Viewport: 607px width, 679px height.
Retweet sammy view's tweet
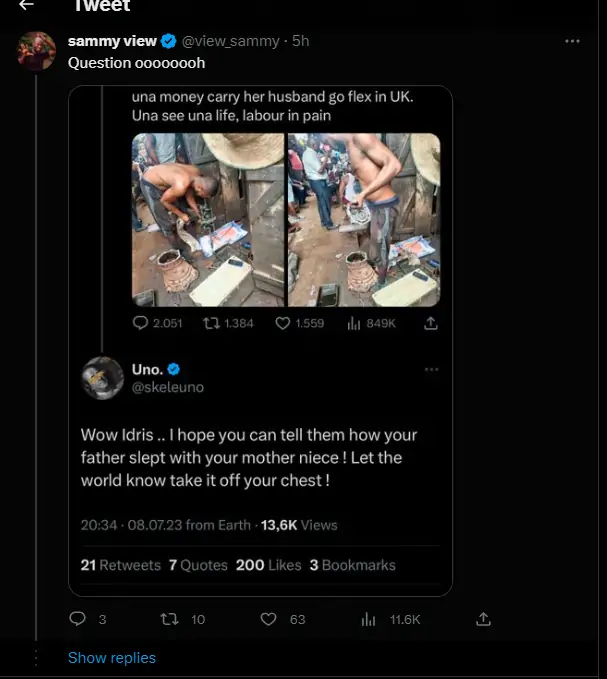coord(170,619)
